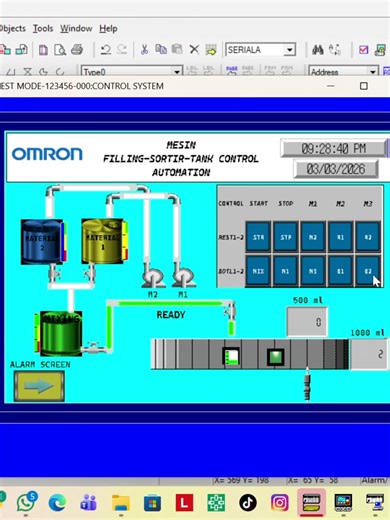
Task: Click the Cut scissors icon
Action: point(144,50)
